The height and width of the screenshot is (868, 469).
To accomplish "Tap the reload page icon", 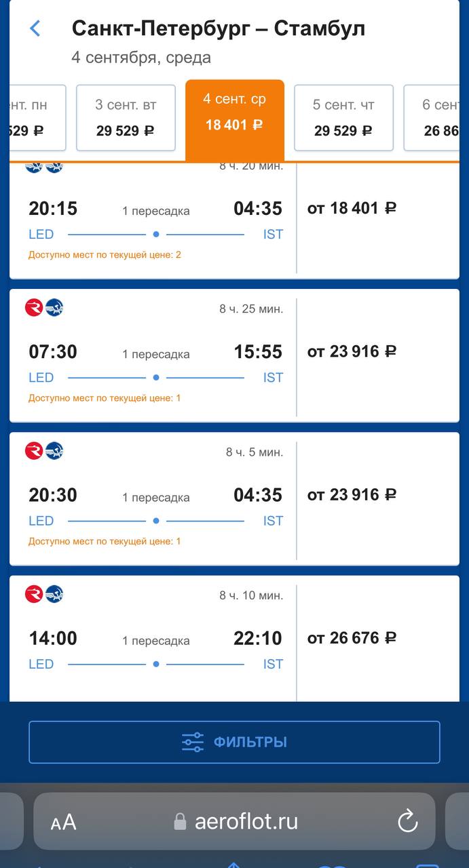I will click(407, 822).
